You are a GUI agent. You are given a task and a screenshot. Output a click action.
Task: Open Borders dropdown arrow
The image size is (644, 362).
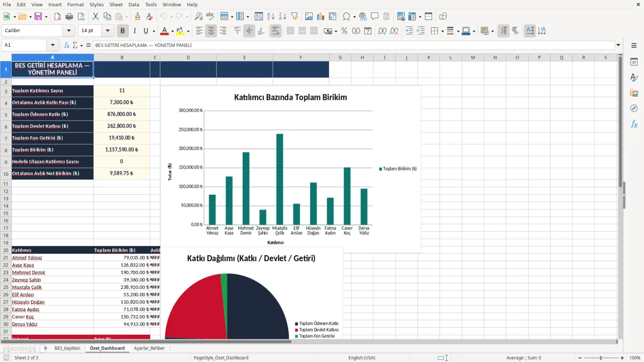pos(442,31)
